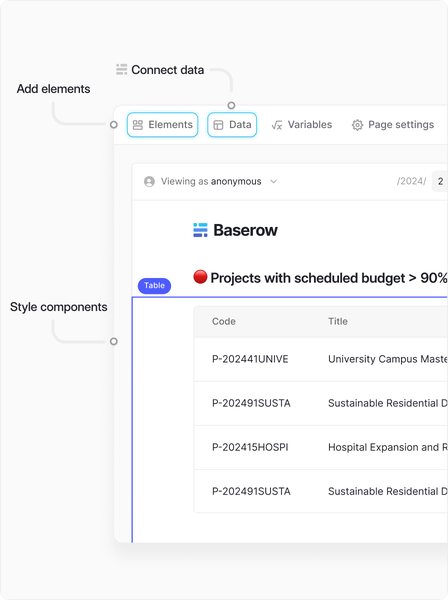Expand the Viewing as anonymous dropdown
Screen dimensions: 448x600
(x=274, y=181)
